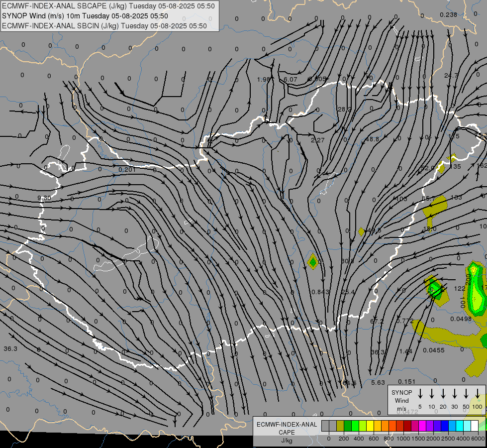Image resolution: width=487 pixels, height=448 pixels.
Task: Click the map value 0.201
Action: coord(127,169)
